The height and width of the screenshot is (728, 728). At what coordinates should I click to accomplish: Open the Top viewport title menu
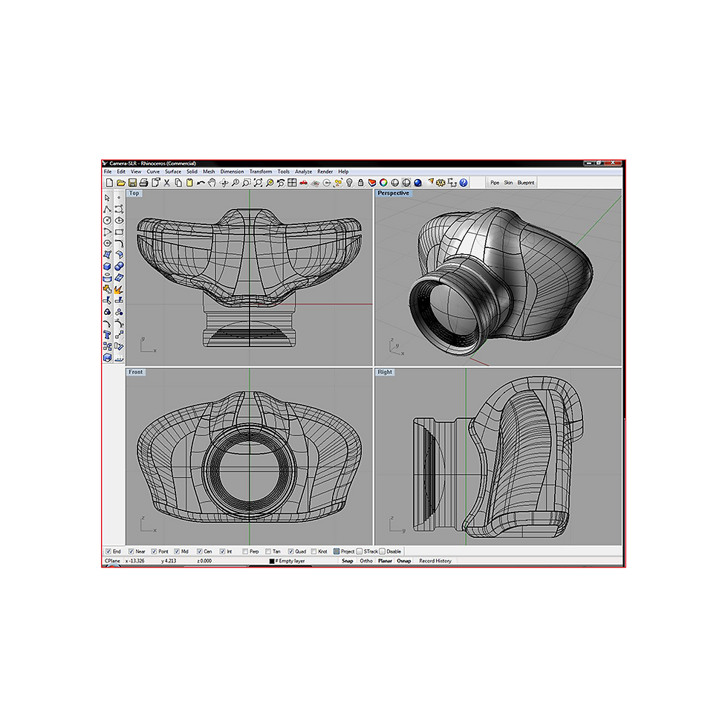pos(133,192)
